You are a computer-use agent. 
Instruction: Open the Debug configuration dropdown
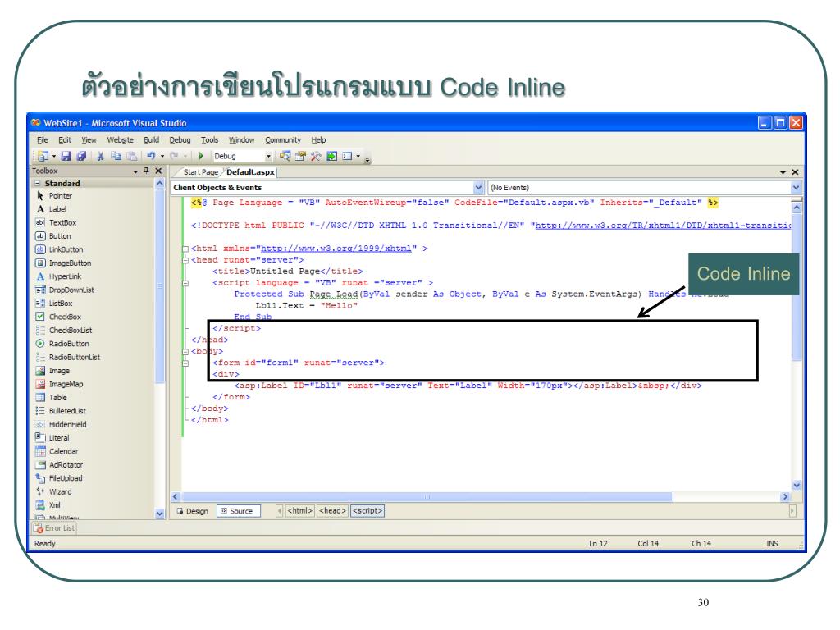pyautogui.click(x=269, y=156)
